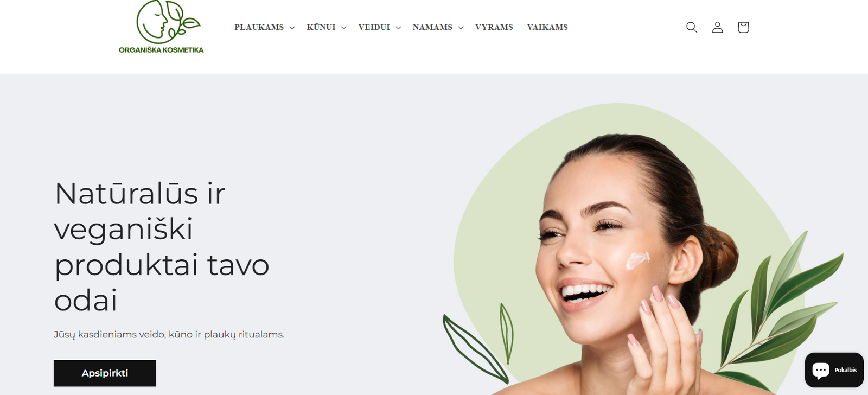
Task: Go to the VYRAMS page
Action: click(x=494, y=27)
